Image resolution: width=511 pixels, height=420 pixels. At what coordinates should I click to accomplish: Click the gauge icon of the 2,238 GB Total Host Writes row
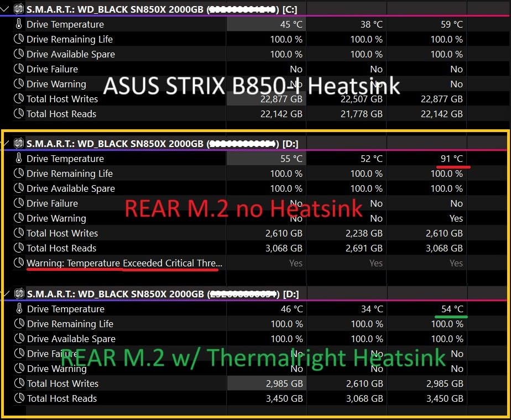tap(19, 233)
